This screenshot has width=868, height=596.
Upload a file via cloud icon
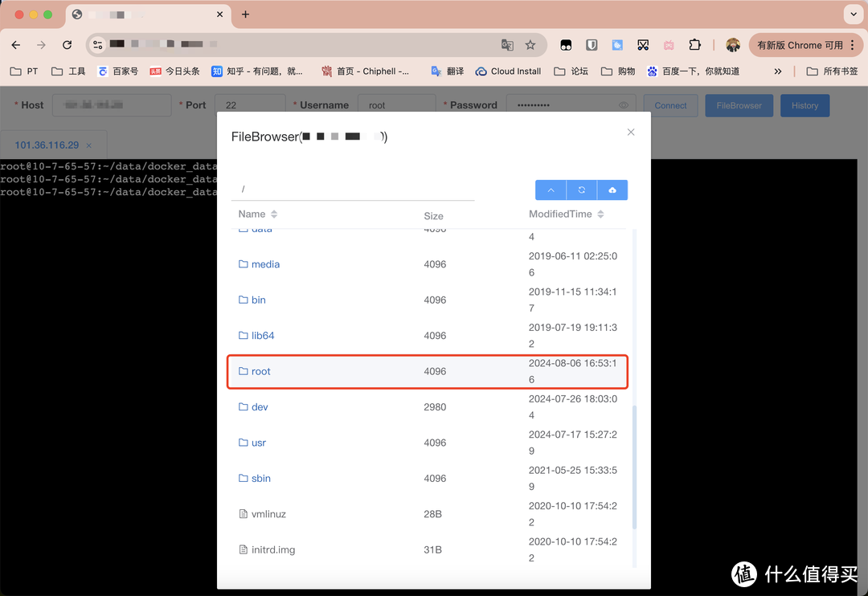(x=612, y=190)
